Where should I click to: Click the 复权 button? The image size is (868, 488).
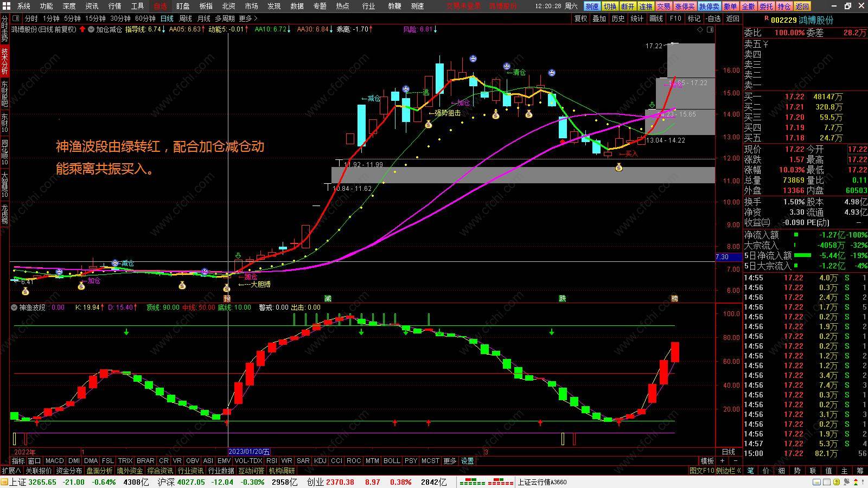point(581,18)
